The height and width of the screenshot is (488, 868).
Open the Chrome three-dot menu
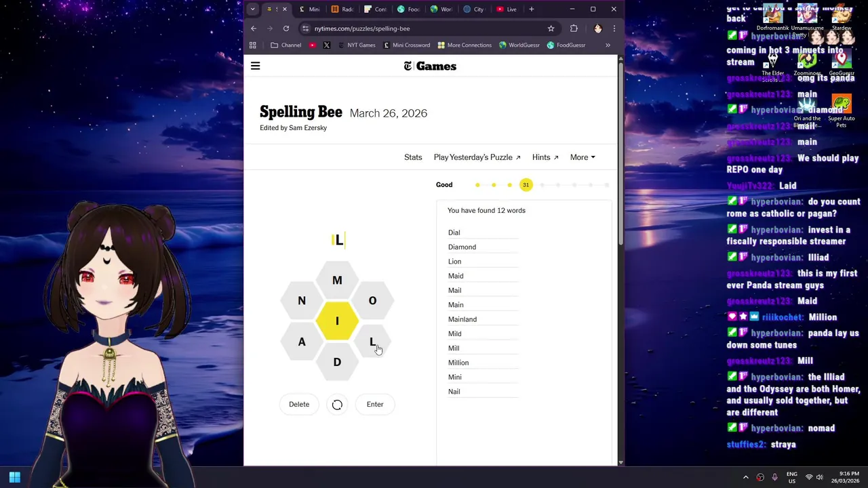click(614, 28)
